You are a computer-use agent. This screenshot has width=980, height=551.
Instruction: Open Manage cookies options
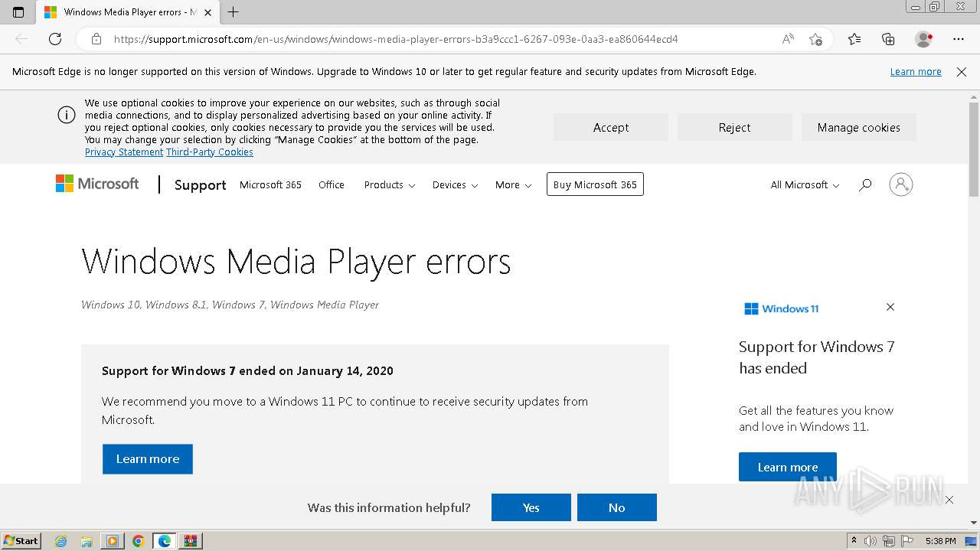pyautogui.click(x=859, y=128)
